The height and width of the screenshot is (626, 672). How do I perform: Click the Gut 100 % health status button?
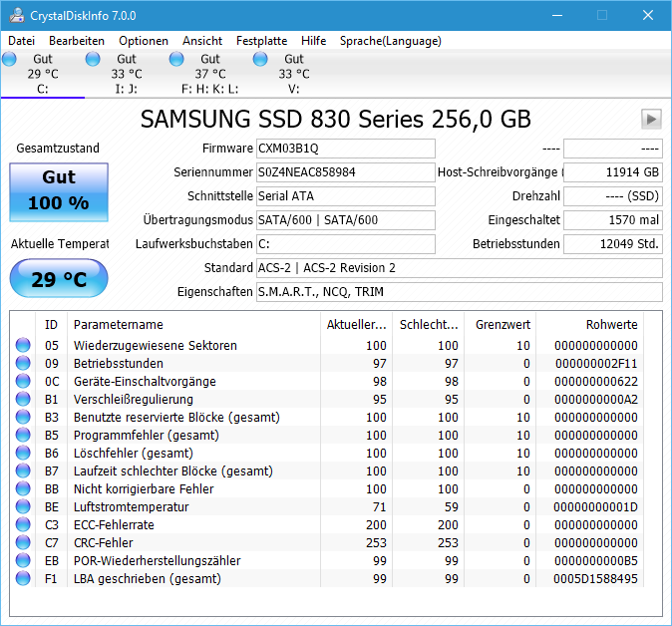coord(59,192)
